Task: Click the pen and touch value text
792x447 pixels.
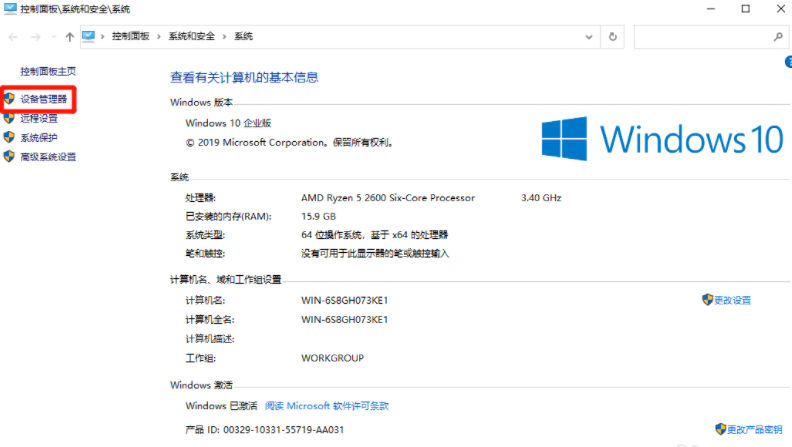Action: tap(375, 254)
